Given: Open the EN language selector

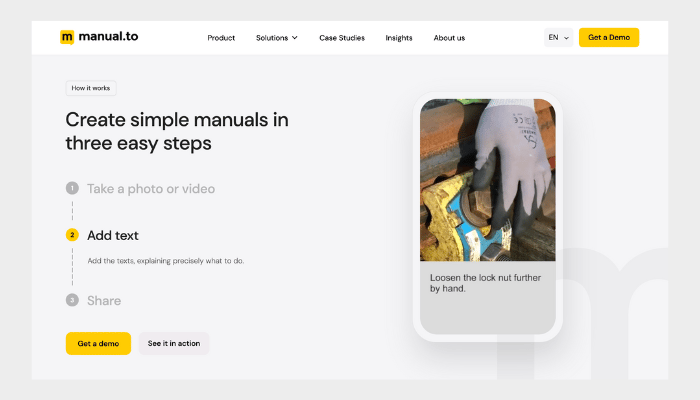Looking at the screenshot, I should [558, 38].
